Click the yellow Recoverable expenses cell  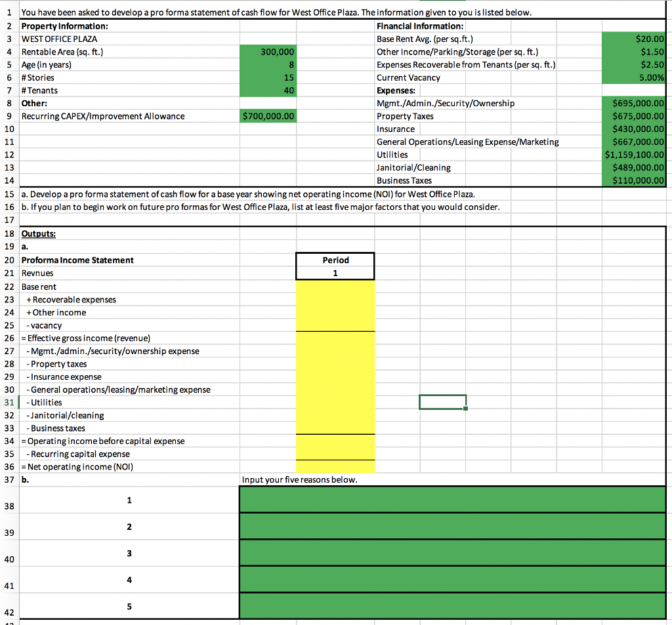335,300
